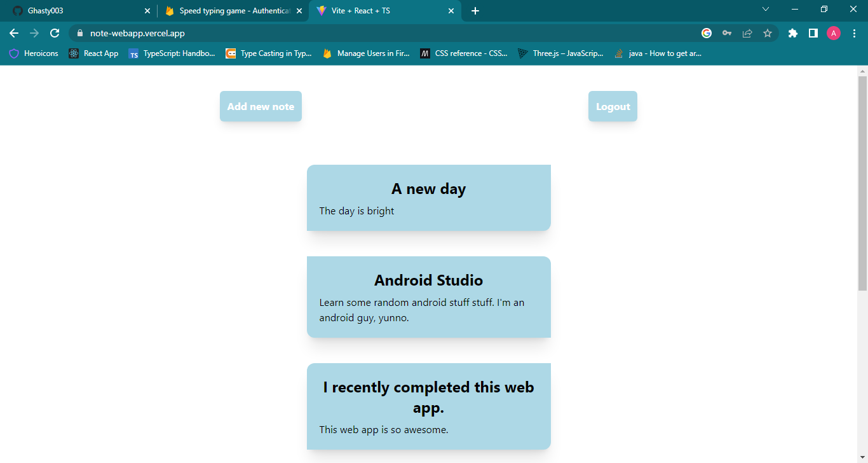The height and width of the screenshot is (463, 868).
Task: Open a new browser tab
Action: coord(475,11)
